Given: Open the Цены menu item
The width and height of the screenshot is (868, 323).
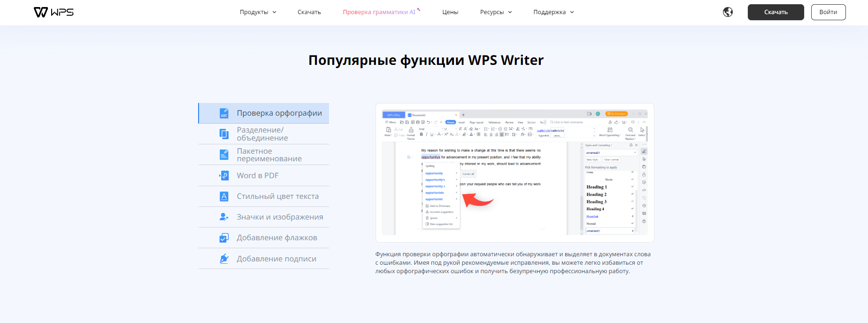Looking at the screenshot, I should point(450,12).
